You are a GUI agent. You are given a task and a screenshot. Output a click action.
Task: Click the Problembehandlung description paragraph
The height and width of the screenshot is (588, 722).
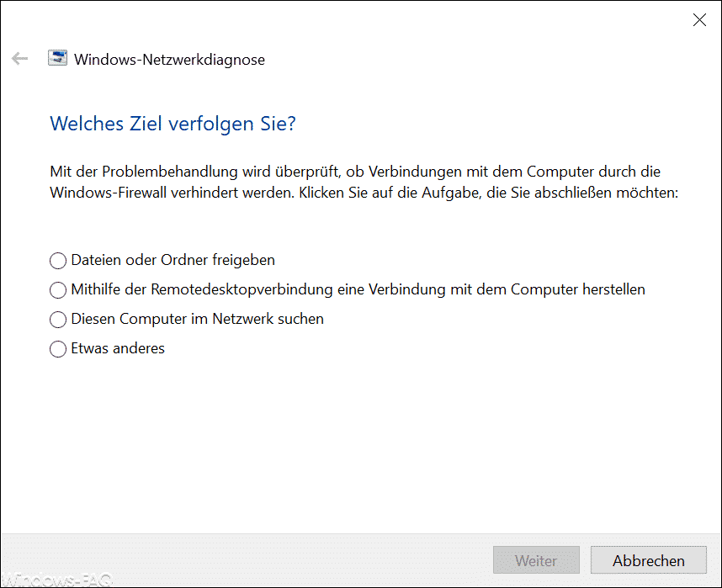(x=364, y=182)
